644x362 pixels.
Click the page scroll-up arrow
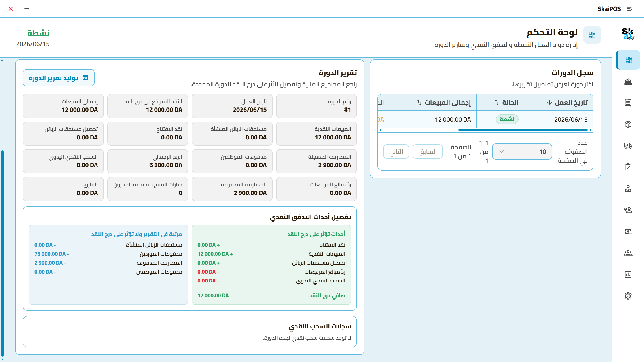[2, 60]
